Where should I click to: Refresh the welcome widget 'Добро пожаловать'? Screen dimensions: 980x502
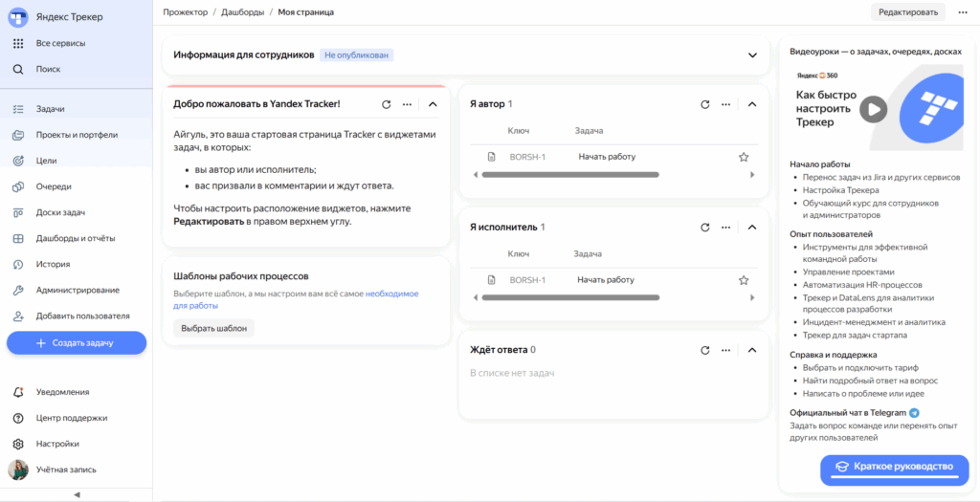point(387,104)
